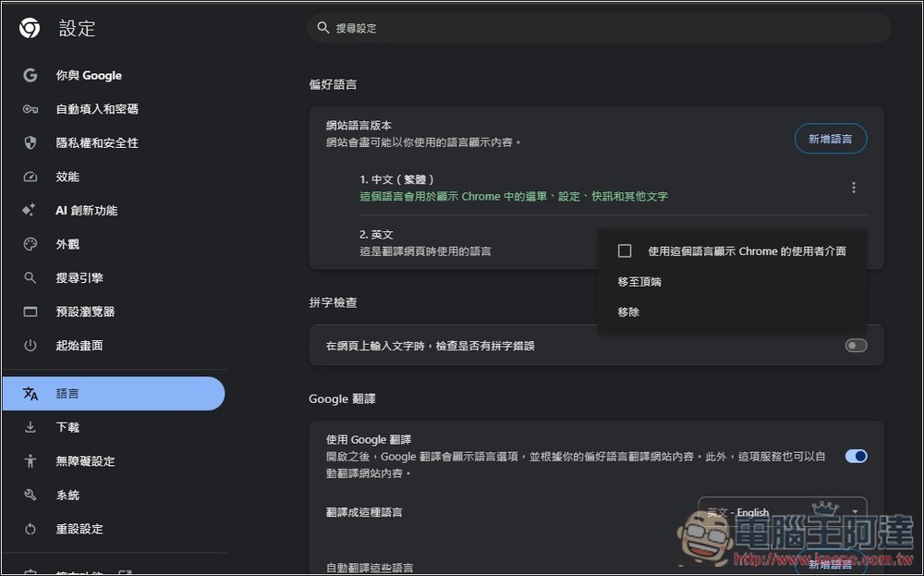Click the browser window icon for 預設瀏覽器
This screenshot has height=576, width=924.
click(30, 312)
